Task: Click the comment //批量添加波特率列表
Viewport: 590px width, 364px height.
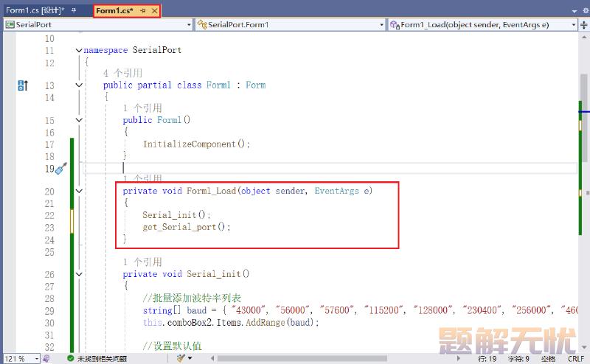Action: click(192, 298)
